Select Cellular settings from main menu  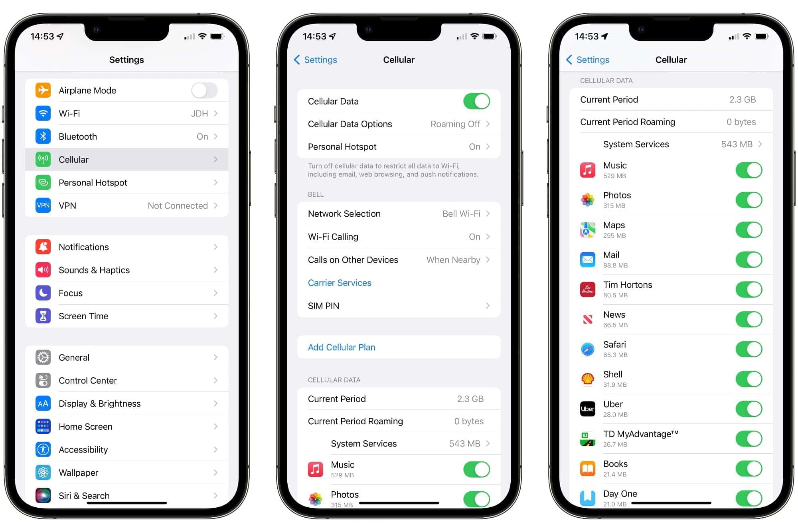tap(126, 160)
